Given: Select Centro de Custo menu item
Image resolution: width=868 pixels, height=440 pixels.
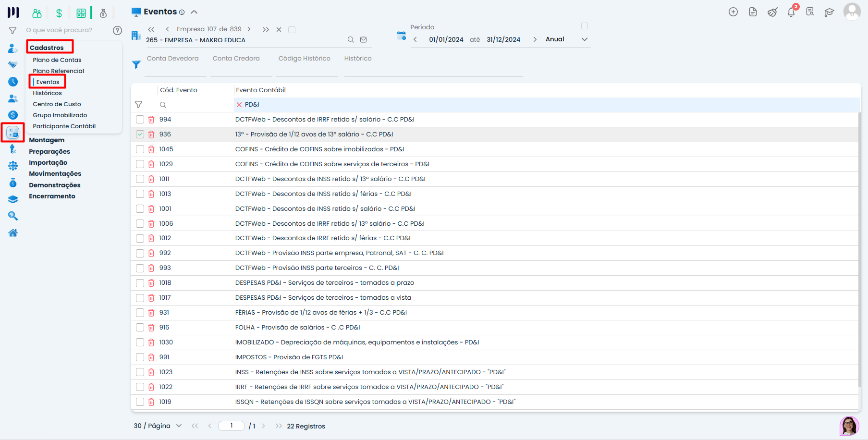Looking at the screenshot, I should (x=57, y=104).
